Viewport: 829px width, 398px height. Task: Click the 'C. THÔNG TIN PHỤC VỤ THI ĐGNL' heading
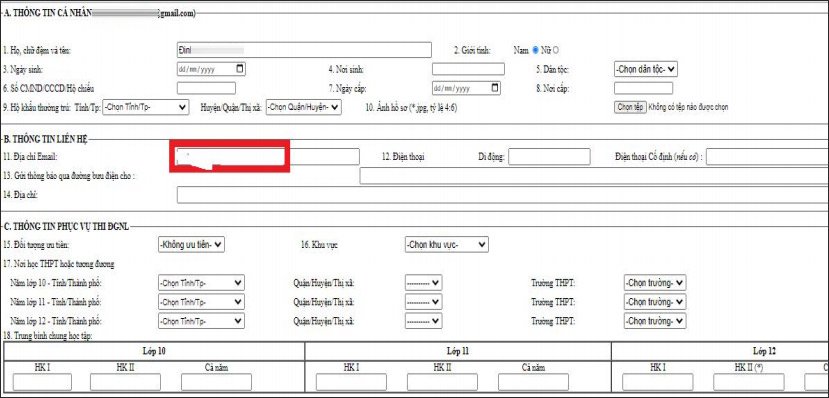click(x=67, y=227)
